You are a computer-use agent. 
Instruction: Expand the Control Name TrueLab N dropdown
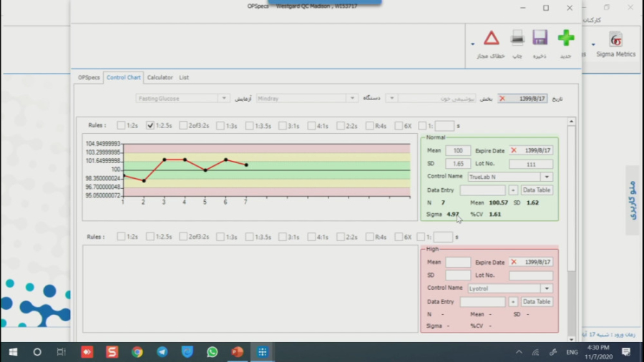(x=547, y=177)
